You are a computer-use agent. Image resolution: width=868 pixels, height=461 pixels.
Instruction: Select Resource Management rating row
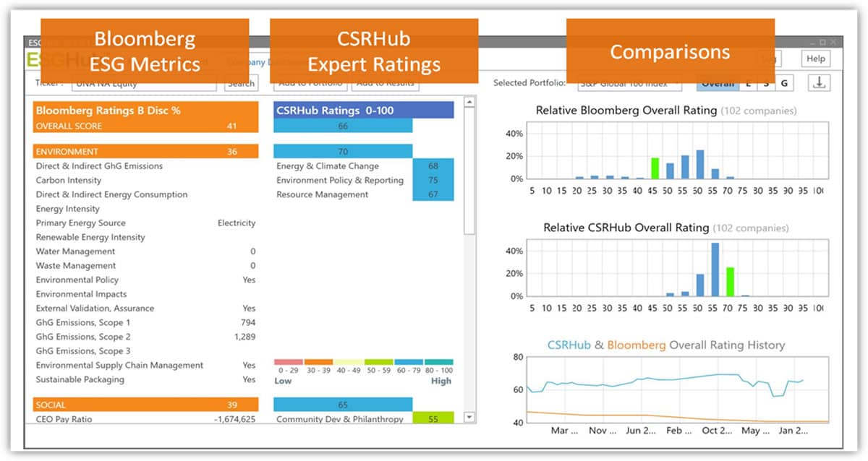(x=364, y=194)
